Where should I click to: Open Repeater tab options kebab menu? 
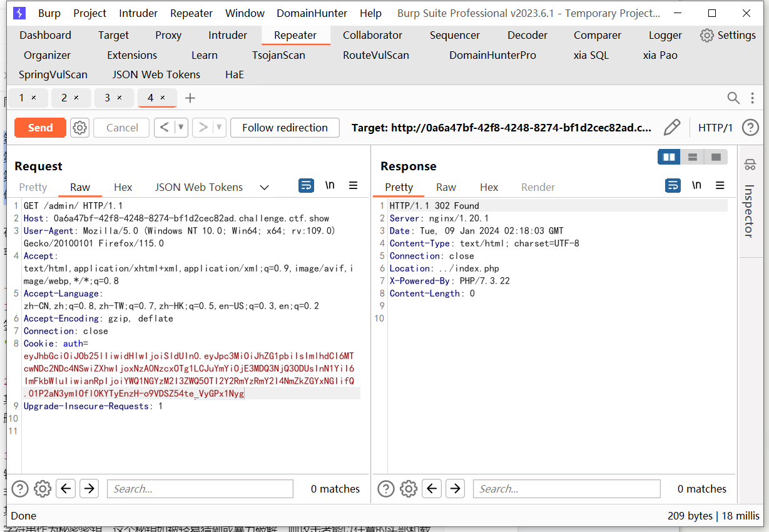coord(752,98)
